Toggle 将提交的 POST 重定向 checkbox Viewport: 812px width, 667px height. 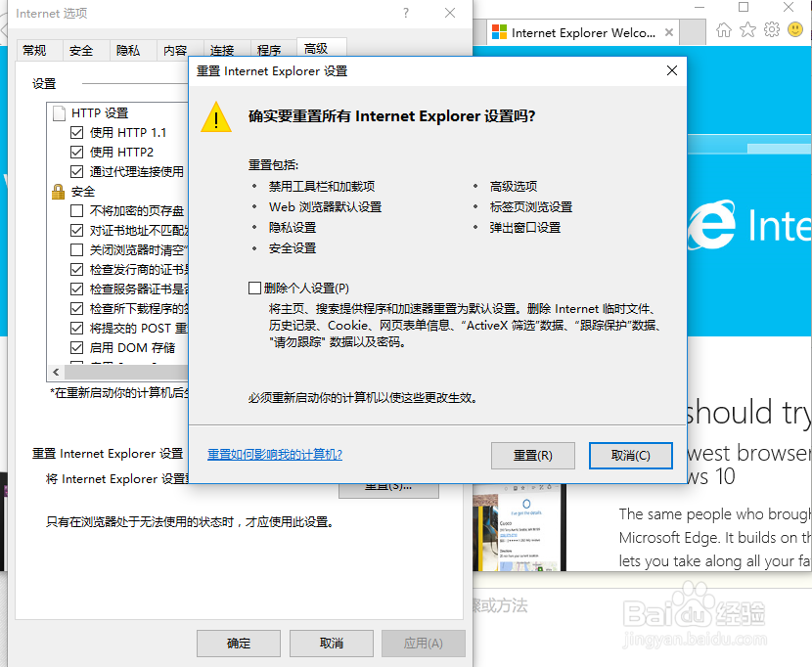tap(76, 329)
